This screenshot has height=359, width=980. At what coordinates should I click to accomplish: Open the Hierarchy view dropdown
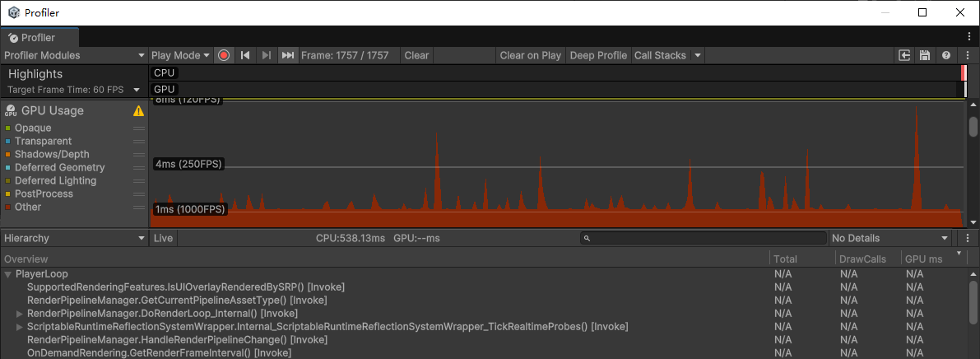pos(74,238)
